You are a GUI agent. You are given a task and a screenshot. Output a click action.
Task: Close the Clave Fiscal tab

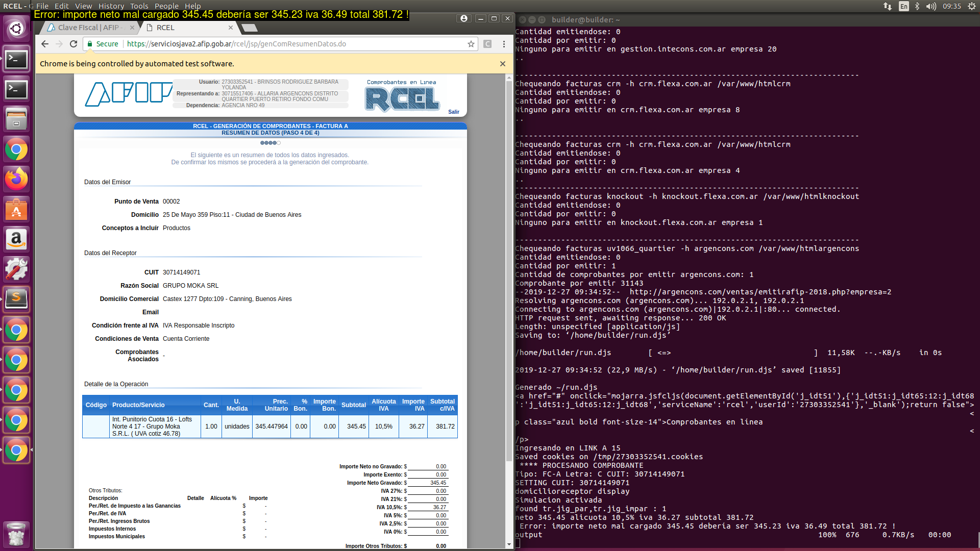(132, 28)
